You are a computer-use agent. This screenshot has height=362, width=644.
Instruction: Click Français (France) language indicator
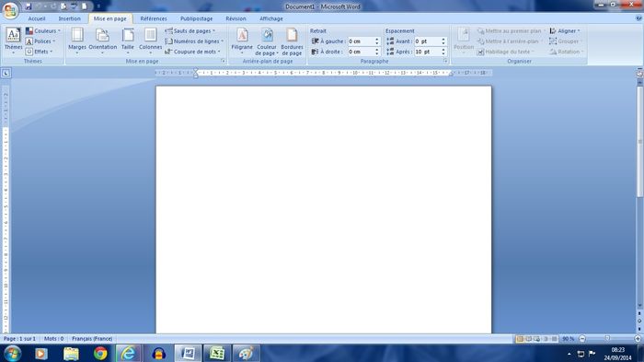coord(92,339)
